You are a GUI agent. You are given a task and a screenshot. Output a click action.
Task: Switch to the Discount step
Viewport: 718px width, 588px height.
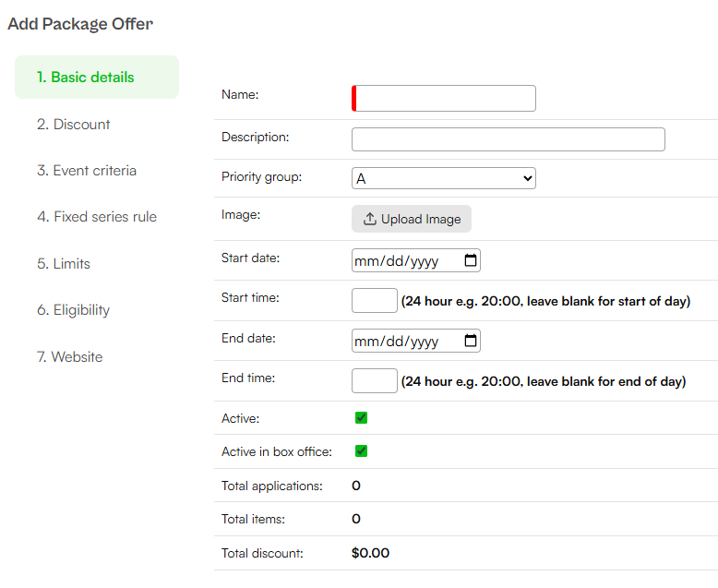pos(73,124)
